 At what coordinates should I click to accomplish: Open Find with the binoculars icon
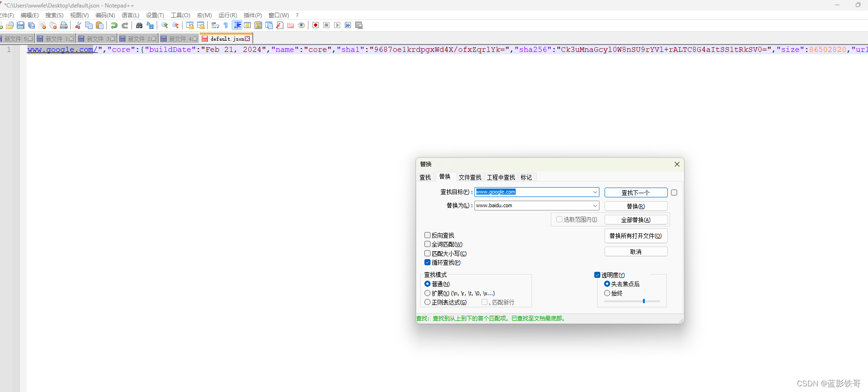tap(139, 25)
